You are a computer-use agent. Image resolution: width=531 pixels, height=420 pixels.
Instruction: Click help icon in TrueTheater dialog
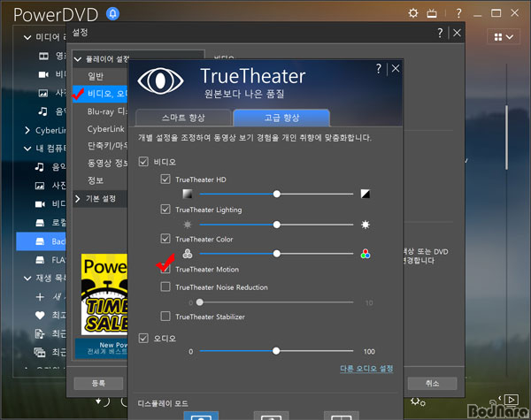379,69
